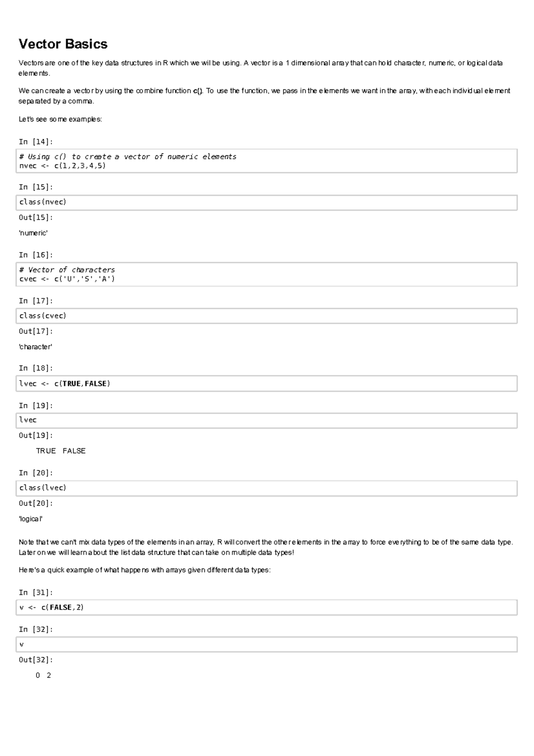Viewport: 534px width, 756px height.
Task: Select the class(nvec) code cell
Action: point(266,202)
